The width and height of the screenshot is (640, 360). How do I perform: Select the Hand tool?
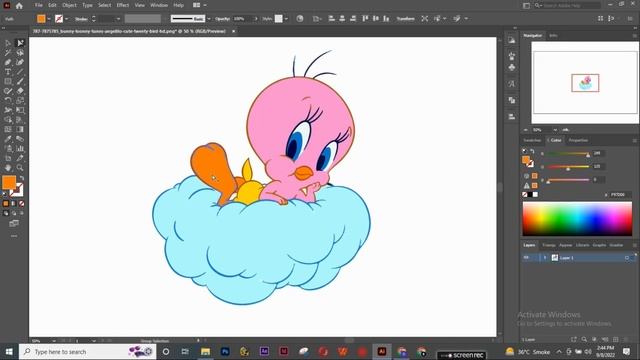click(x=8, y=168)
